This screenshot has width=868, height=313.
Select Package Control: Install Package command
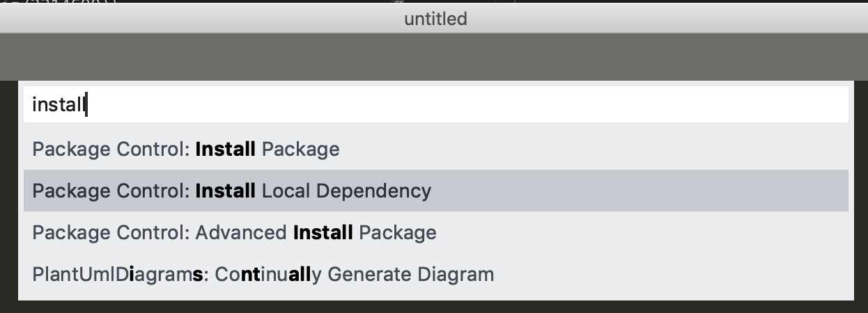pyautogui.click(x=186, y=149)
